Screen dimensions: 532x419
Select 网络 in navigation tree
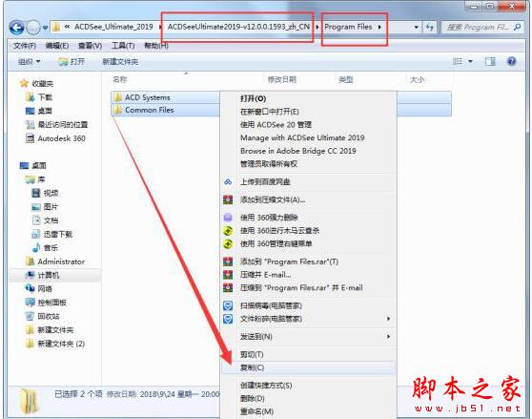[x=39, y=289]
